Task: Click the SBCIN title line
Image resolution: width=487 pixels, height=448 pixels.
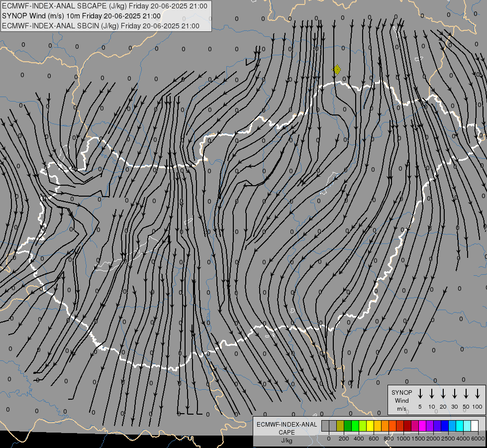Action: pyautogui.click(x=100, y=26)
